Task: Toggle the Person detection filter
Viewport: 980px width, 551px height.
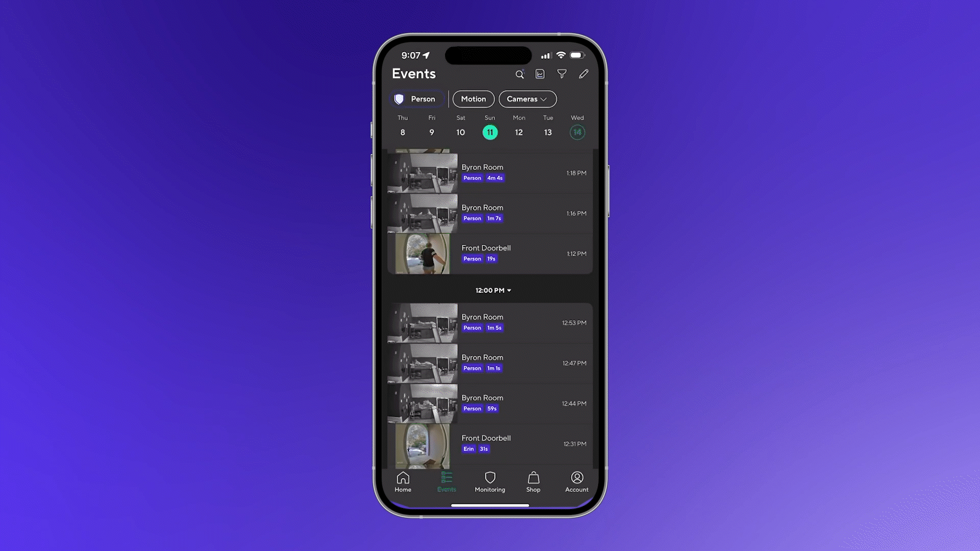Action: click(x=416, y=98)
